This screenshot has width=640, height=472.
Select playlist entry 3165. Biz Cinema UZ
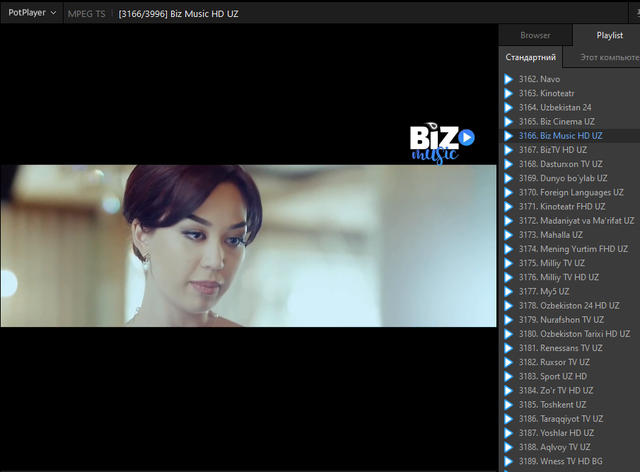point(570,122)
